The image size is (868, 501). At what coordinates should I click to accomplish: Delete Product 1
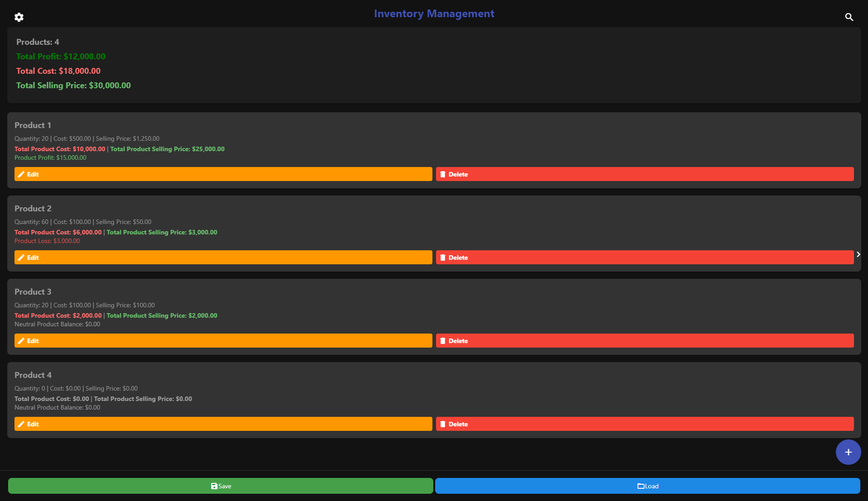[645, 174]
